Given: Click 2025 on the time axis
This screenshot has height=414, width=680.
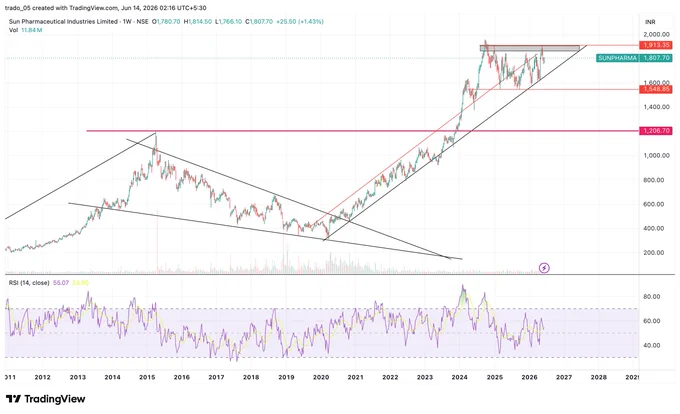Looking at the screenshot, I should (495, 377).
